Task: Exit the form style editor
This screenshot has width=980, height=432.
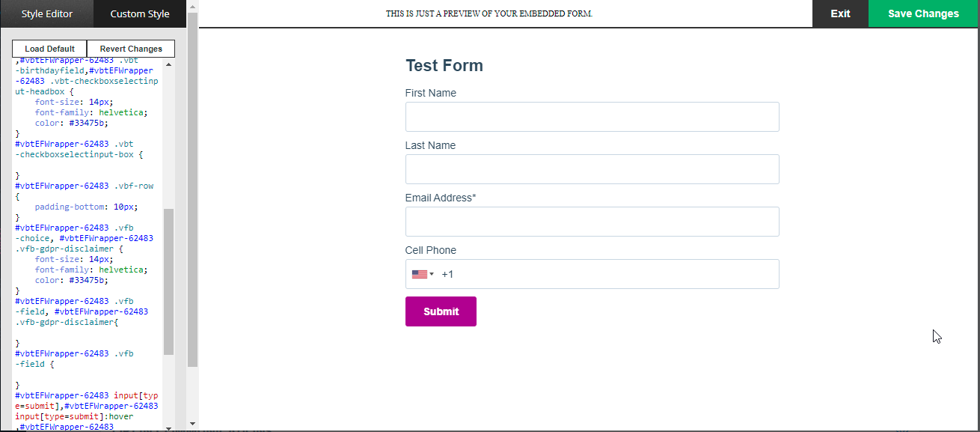Action: point(839,13)
